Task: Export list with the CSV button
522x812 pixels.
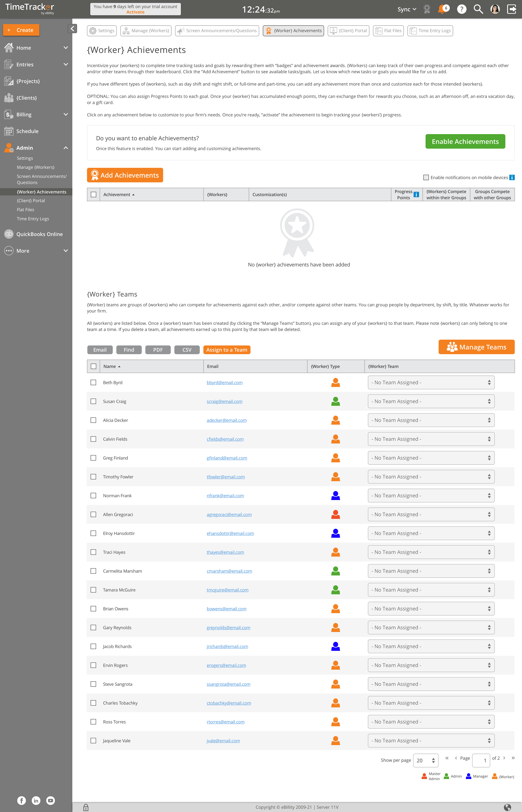Action: 187,350
